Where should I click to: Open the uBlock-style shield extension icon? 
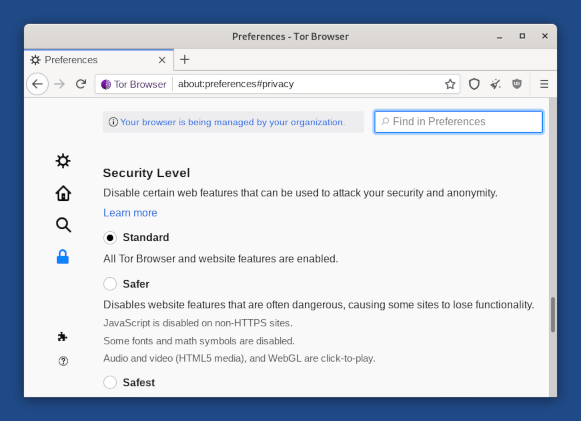pos(517,84)
